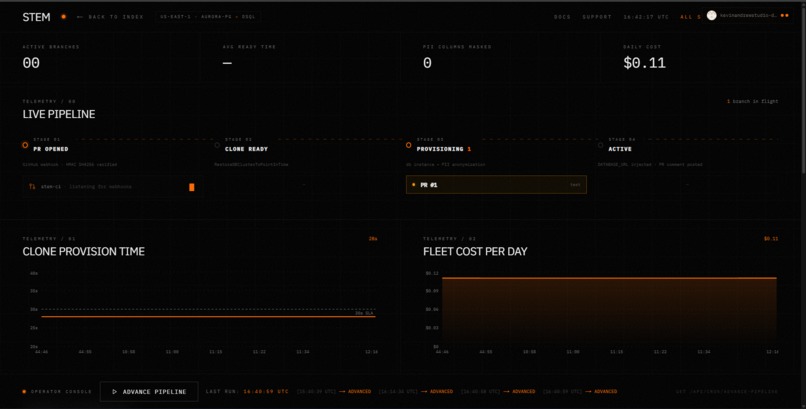Click the Live Pipeline heading

coord(59,114)
